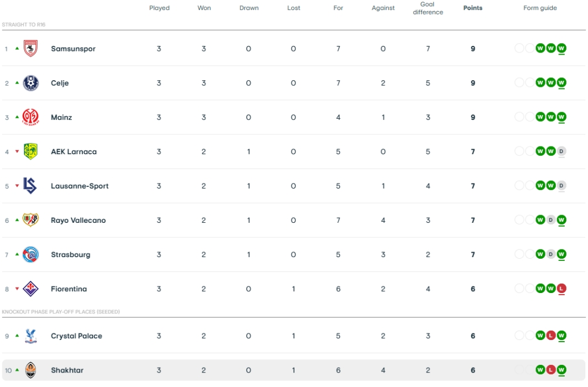588x387 pixels.
Task: Click the Form guide column header
Action: point(540,8)
